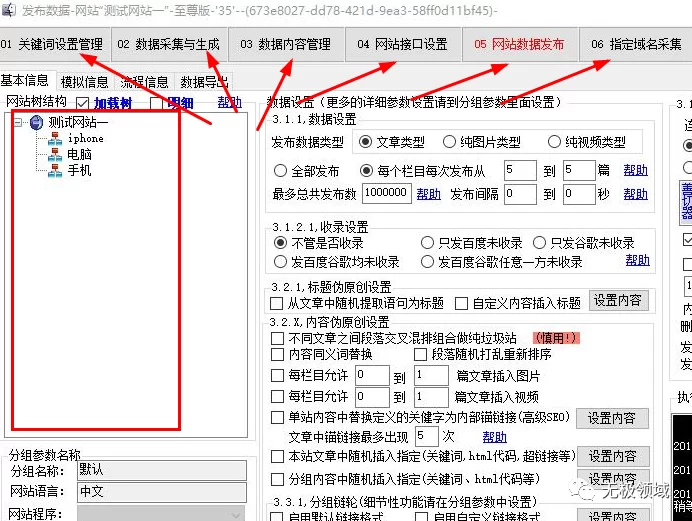The height and width of the screenshot is (521, 692).
Task: Select 只发谷歌未收录 radio button
Action: 539,243
